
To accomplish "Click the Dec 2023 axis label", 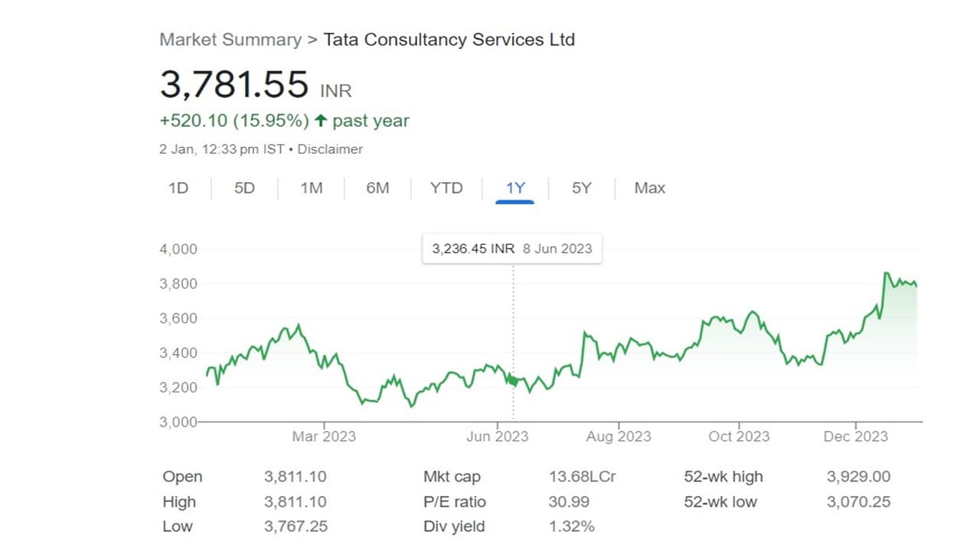I will 856,436.
